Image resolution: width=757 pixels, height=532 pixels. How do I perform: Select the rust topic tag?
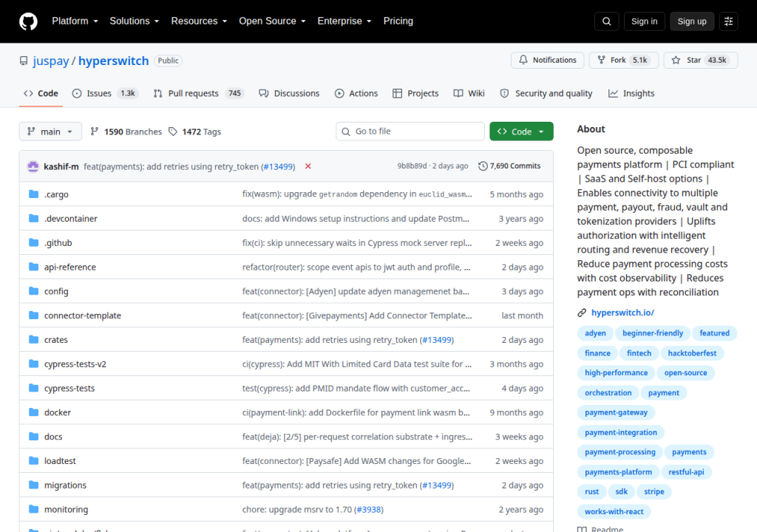pos(591,491)
